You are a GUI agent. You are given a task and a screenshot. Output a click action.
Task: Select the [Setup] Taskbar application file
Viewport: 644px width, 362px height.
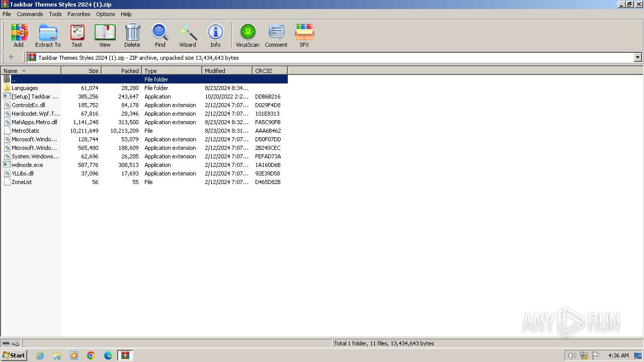coord(144,97)
